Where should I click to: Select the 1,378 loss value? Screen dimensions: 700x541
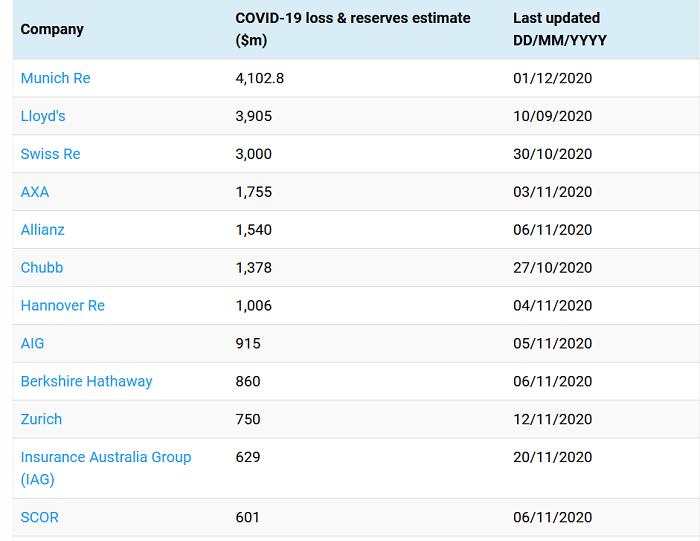click(x=253, y=268)
